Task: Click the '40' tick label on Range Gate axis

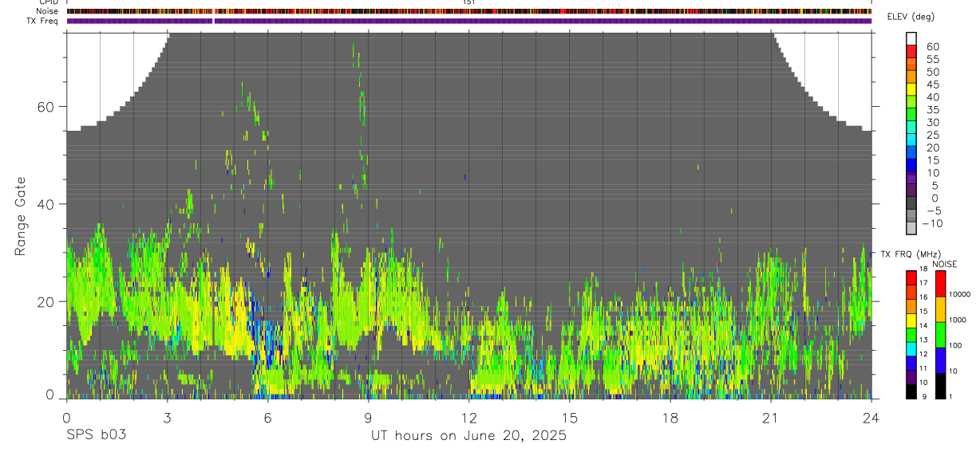Action: coord(45,204)
